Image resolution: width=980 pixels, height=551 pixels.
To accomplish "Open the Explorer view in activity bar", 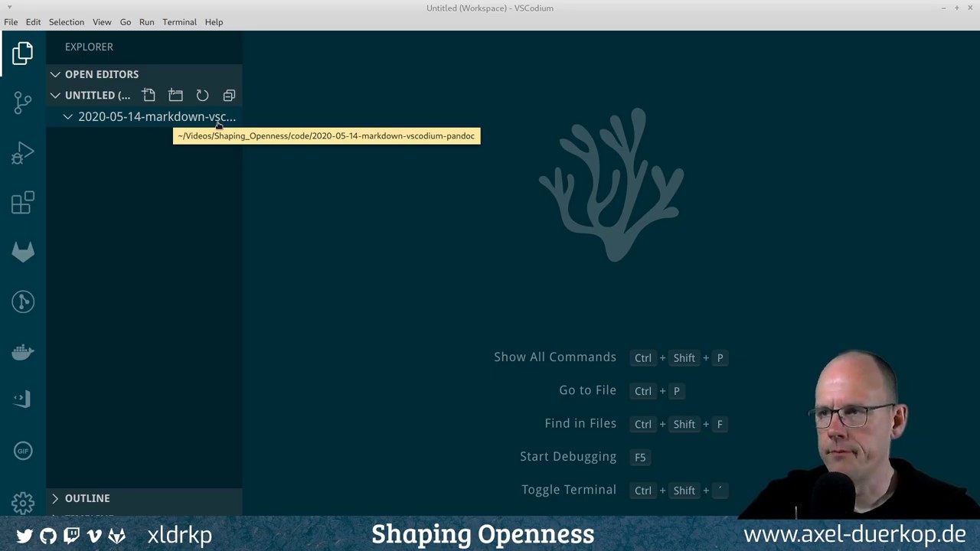I will point(23,53).
